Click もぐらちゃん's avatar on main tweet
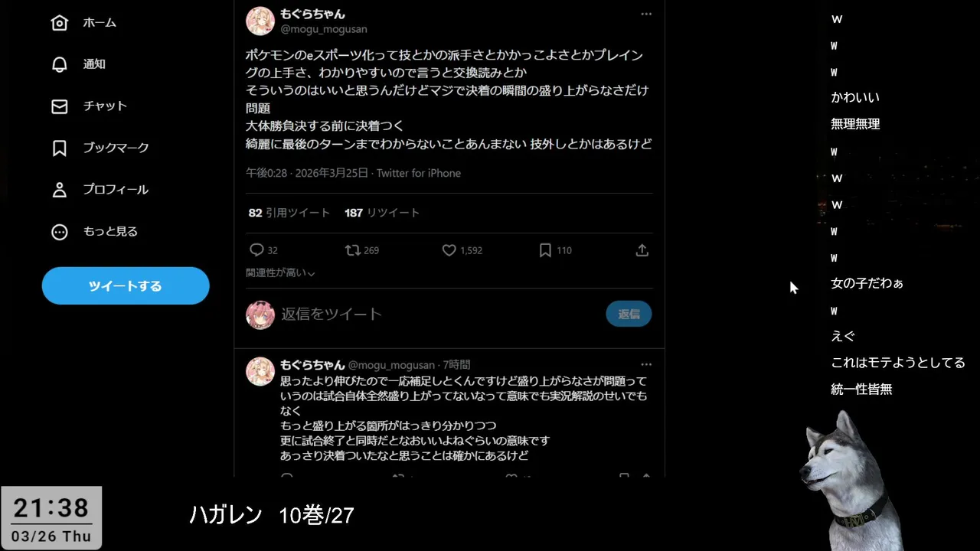980x551 pixels. pyautogui.click(x=260, y=21)
